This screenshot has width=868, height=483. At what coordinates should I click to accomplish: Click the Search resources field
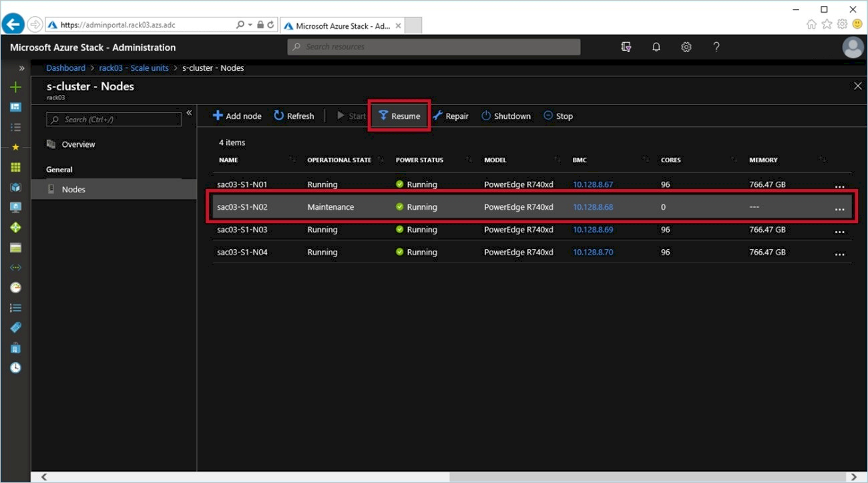tap(434, 47)
